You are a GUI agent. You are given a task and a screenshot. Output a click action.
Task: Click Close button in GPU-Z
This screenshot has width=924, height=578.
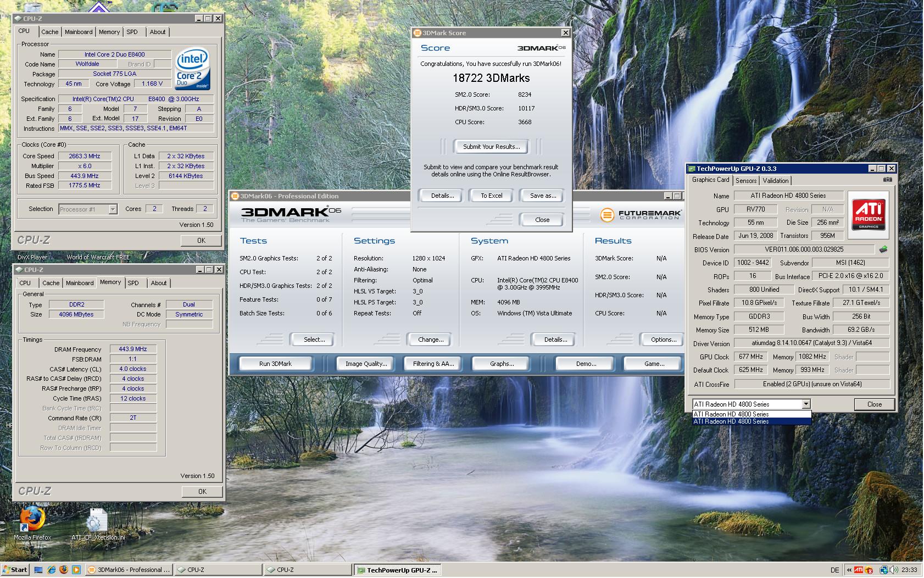pyautogui.click(x=874, y=404)
